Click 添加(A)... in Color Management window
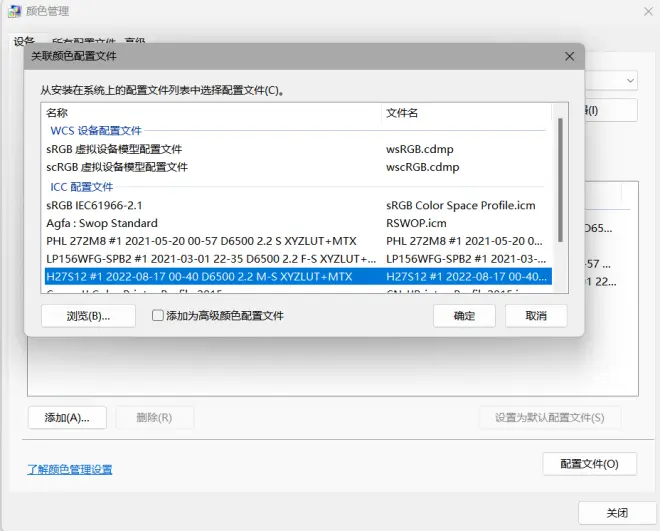660x531 pixels. 67,417
